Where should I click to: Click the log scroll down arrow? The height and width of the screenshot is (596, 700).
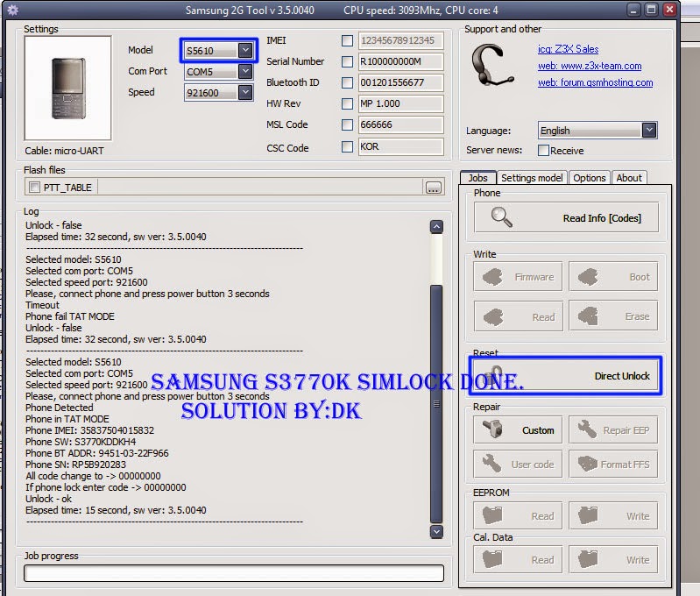click(x=436, y=531)
